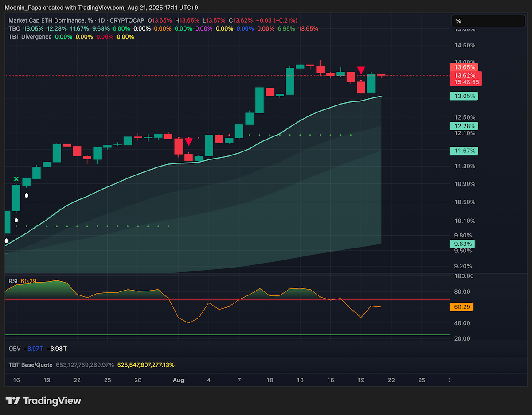The image size is (532, 415).
Task: Click the white marker below the second green candle
Action: (27, 194)
